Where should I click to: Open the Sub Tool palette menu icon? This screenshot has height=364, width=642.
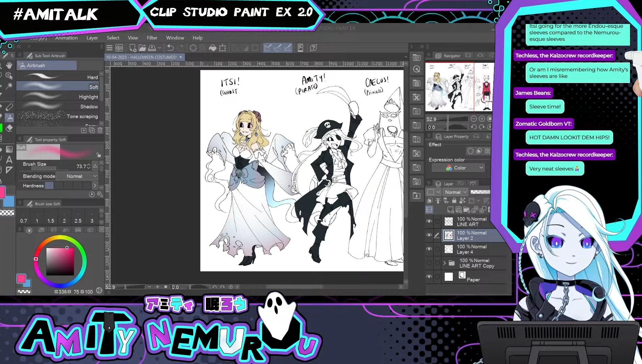[20, 55]
